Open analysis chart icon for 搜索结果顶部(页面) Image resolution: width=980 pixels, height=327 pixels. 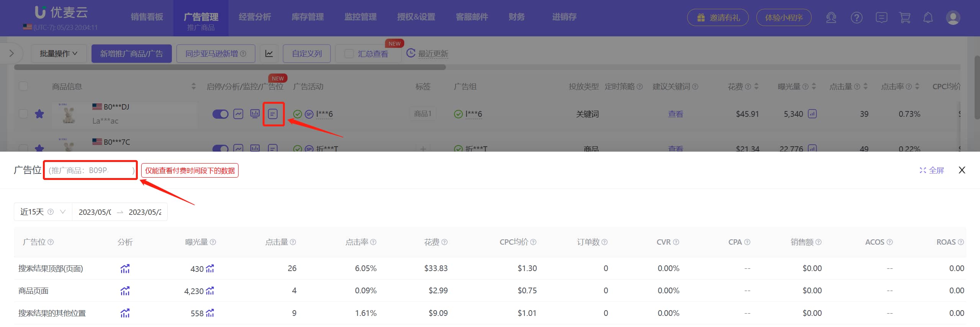125,269
